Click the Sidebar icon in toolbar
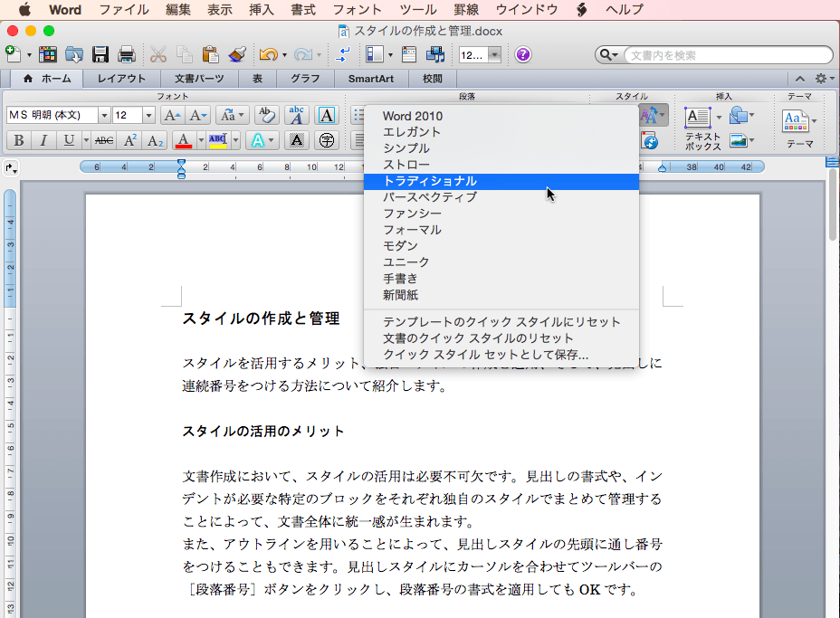 [x=374, y=54]
